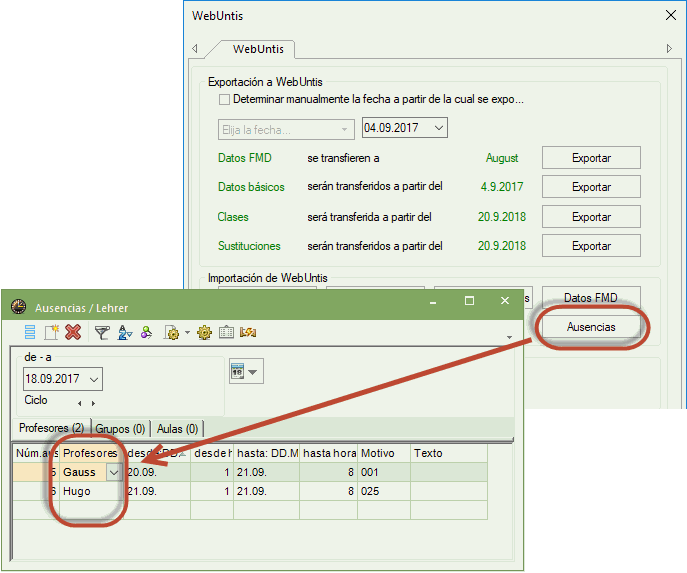Click the green 4.9.2017 date
Screen dimensions: 687x573
point(502,187)
